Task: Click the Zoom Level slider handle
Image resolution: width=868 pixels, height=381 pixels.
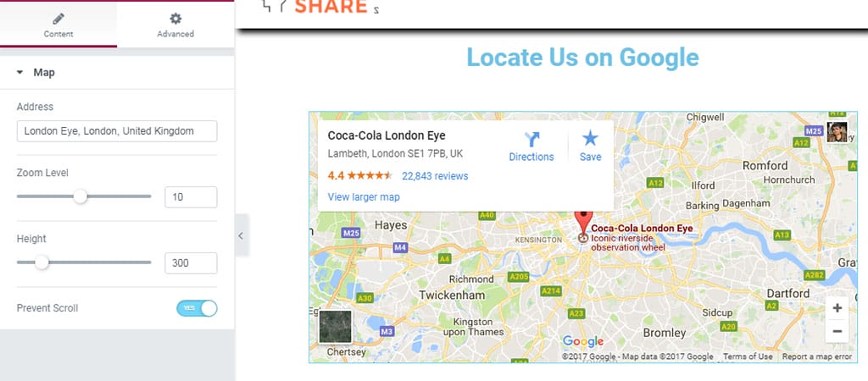Action: pyautogui.click(x=80, y=196)
